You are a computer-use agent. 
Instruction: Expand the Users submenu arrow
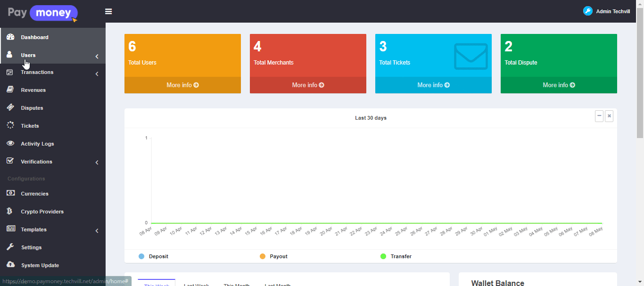pos(97,57)
